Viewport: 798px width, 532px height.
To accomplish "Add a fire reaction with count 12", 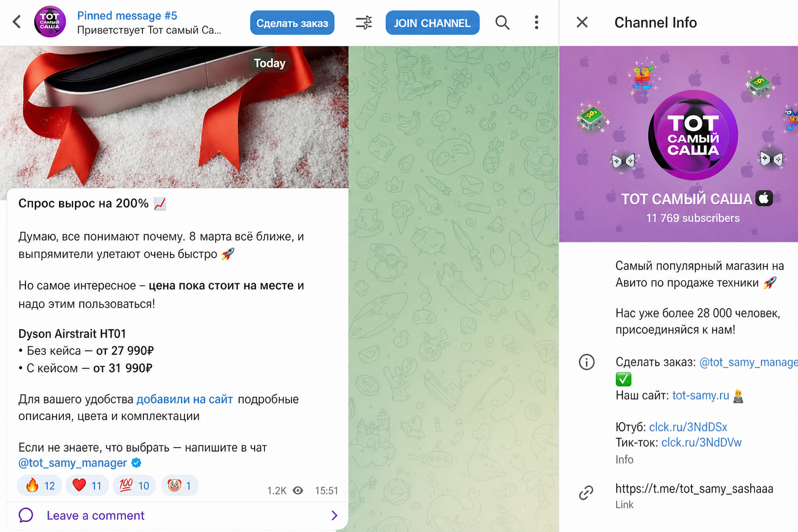I will (40, 486).
